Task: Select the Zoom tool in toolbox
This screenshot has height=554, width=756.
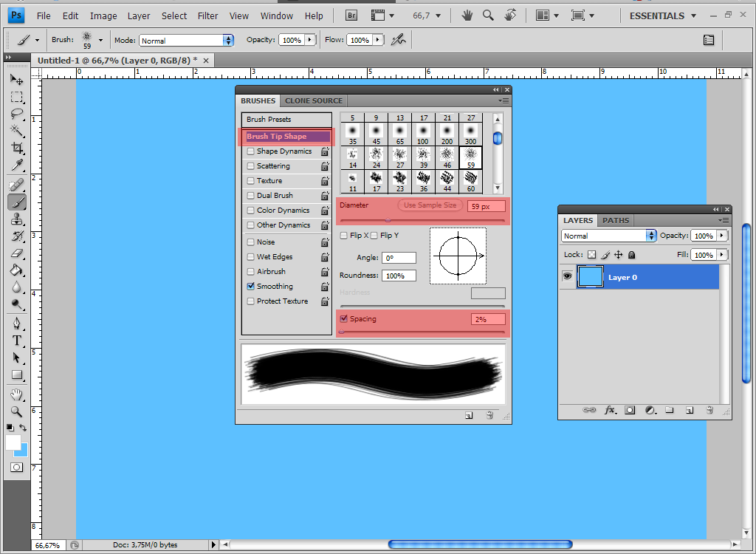Action: (x=17, y=411)
